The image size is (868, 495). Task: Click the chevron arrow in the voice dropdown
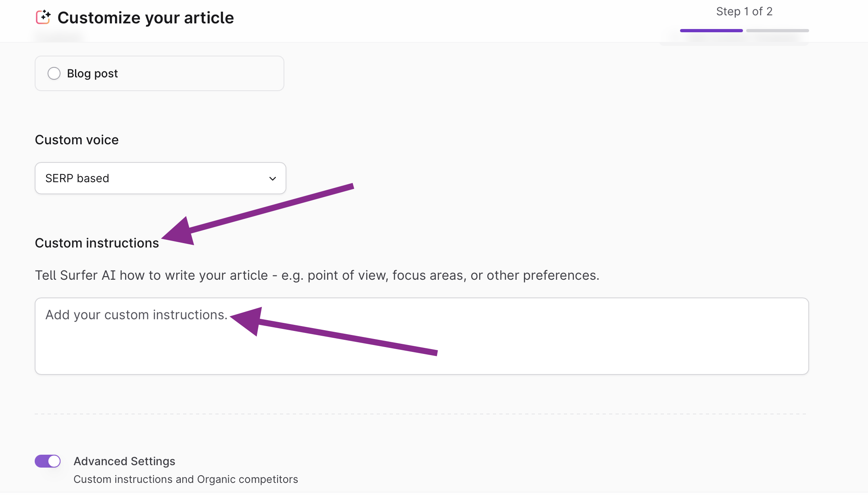point(273,179)
